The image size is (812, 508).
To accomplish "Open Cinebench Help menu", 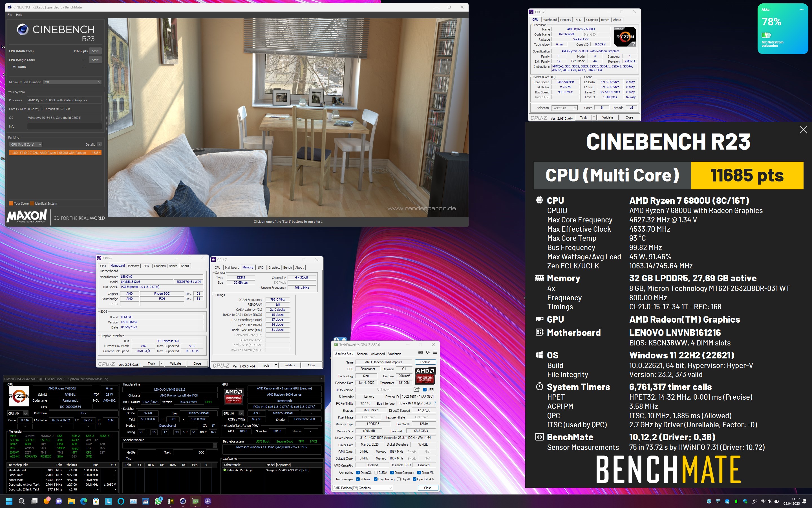I will (x=19, y=15).
